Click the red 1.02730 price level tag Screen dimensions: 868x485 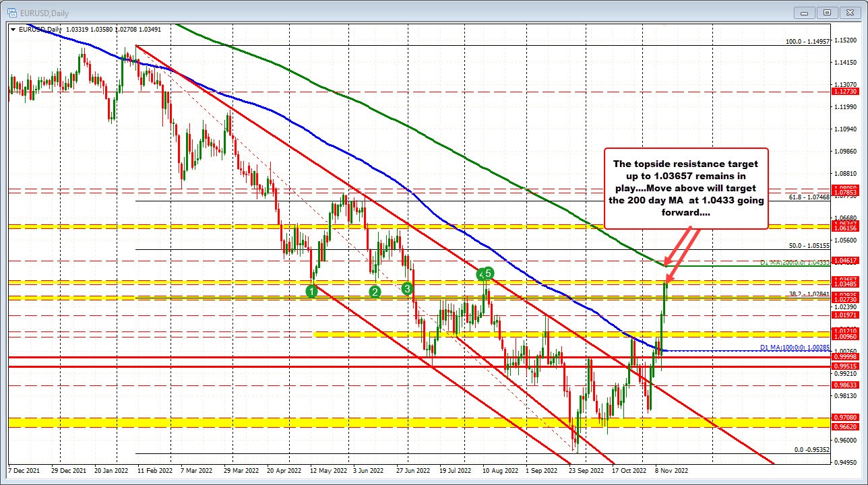tap(845, 299)
